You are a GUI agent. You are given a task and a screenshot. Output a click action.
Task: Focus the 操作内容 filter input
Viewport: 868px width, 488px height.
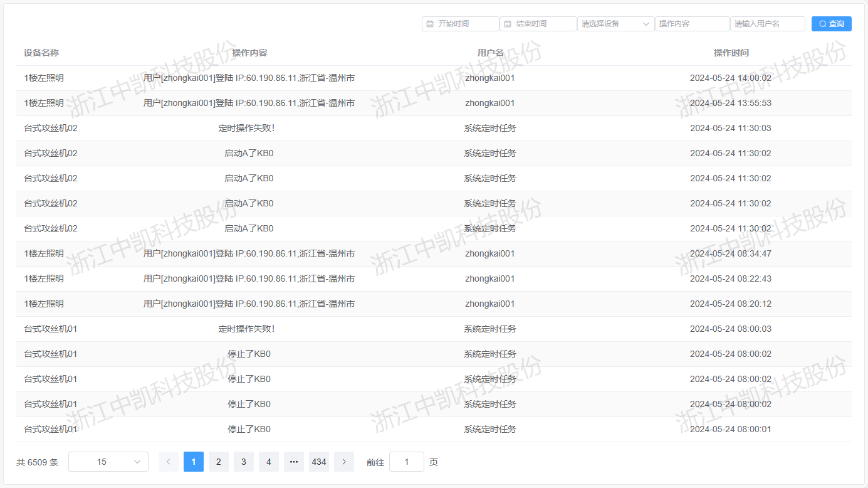pyautogui.click(x=692, y=24)
